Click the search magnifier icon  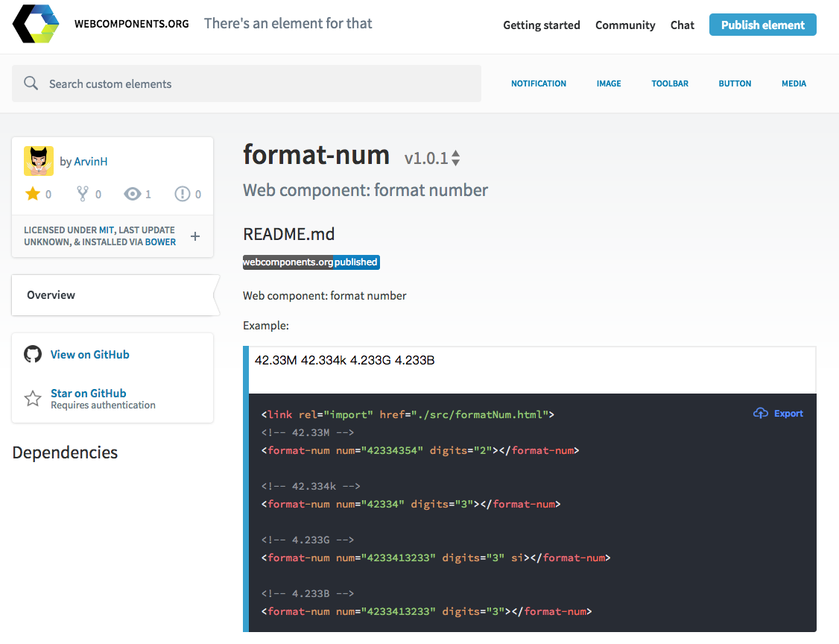31,83
